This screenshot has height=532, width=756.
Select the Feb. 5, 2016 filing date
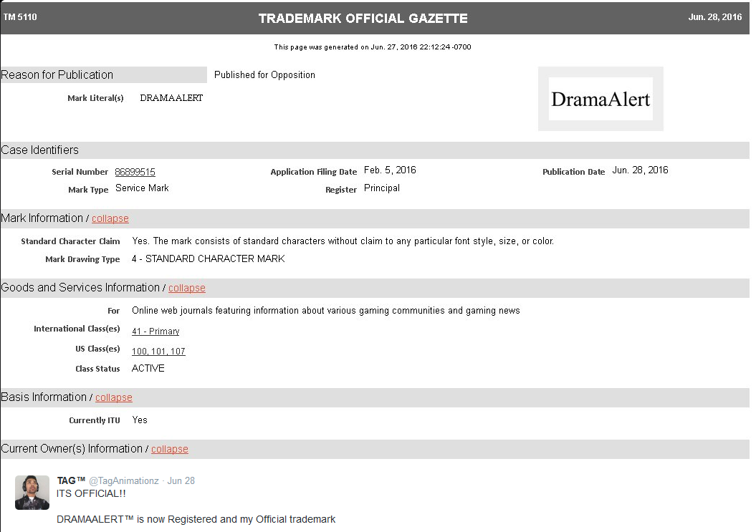pos(390,170)
